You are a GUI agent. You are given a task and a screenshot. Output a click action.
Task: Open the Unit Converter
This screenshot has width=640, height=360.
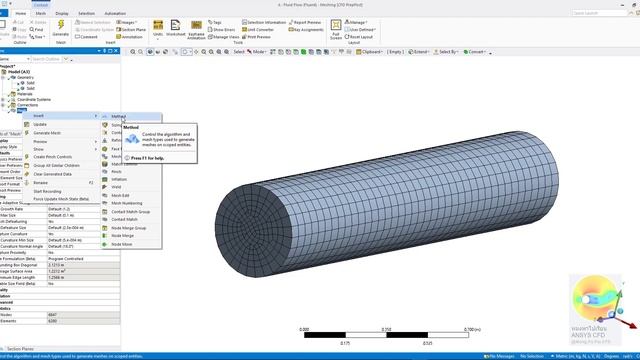point(258,29)
